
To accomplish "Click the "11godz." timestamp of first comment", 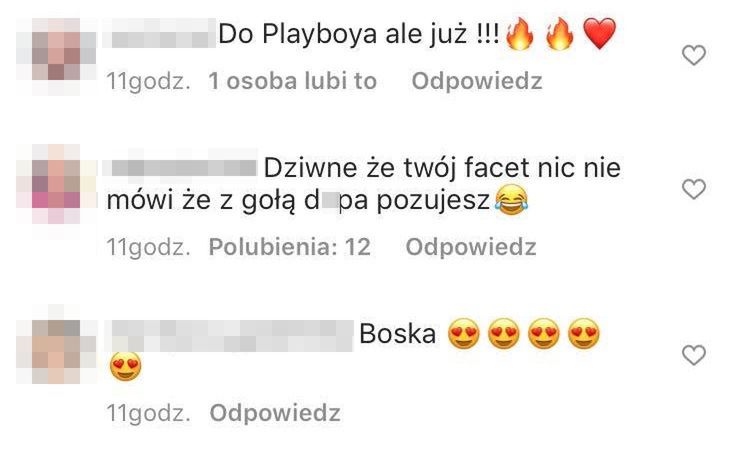I will 148,81.
